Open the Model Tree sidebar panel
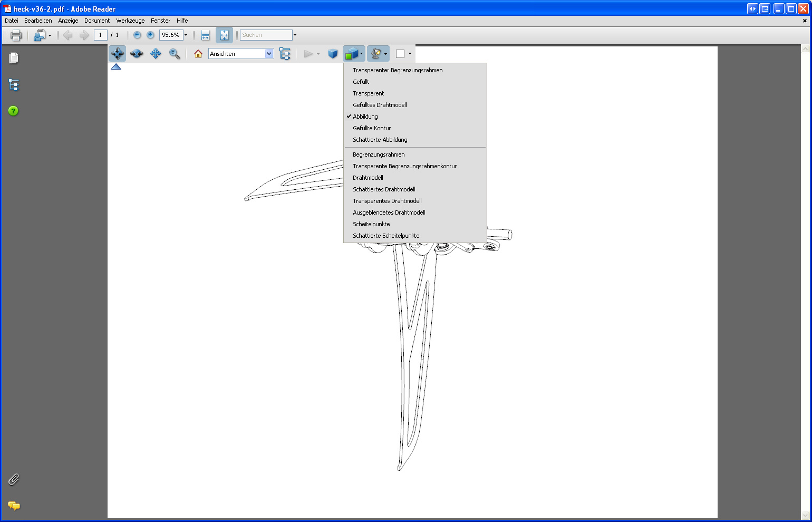The image size is (812, 522). [x=14, y=85]
